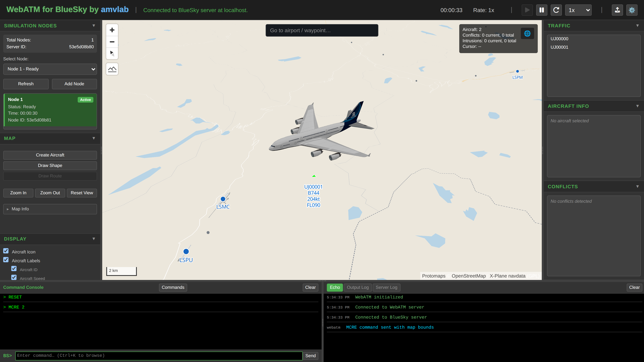Click the RESET entry in console history

coord(161,297)
